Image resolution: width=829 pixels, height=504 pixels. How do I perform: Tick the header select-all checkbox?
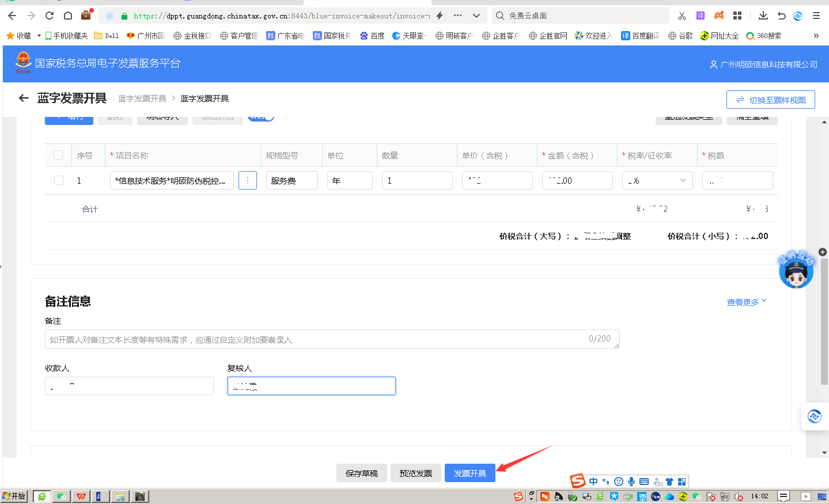[x=58, y=155]
